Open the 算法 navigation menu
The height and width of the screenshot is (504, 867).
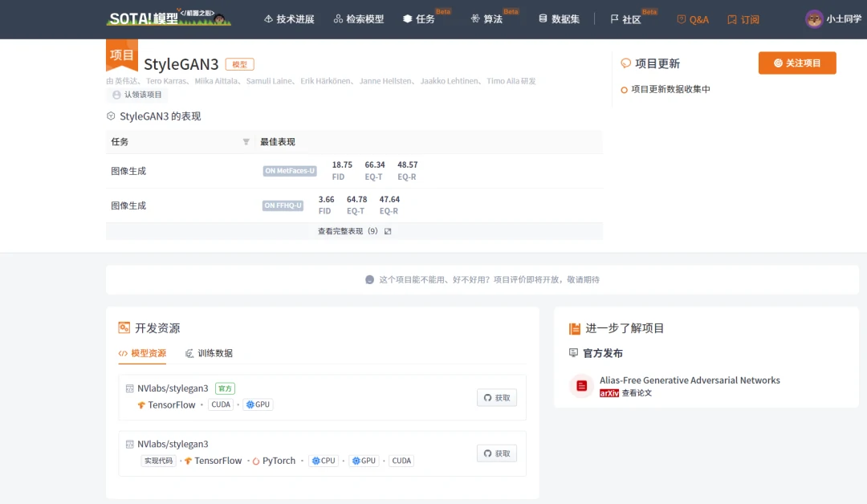(x=486, y=19)
